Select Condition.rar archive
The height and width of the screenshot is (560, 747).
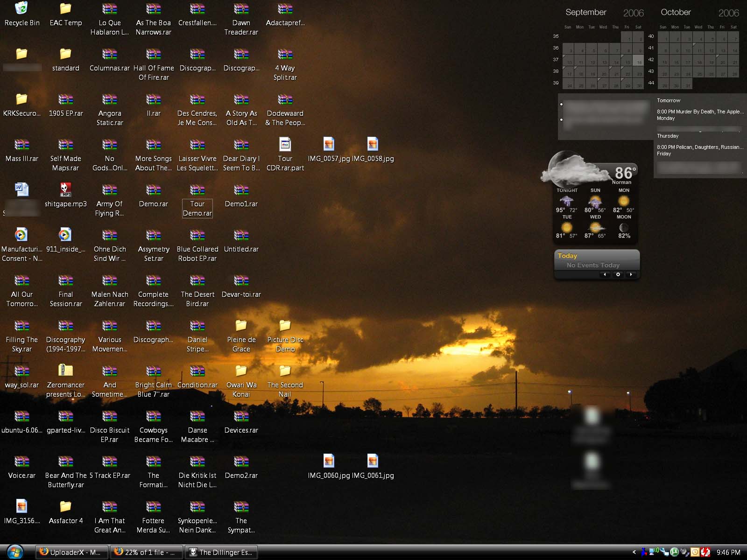197,377
